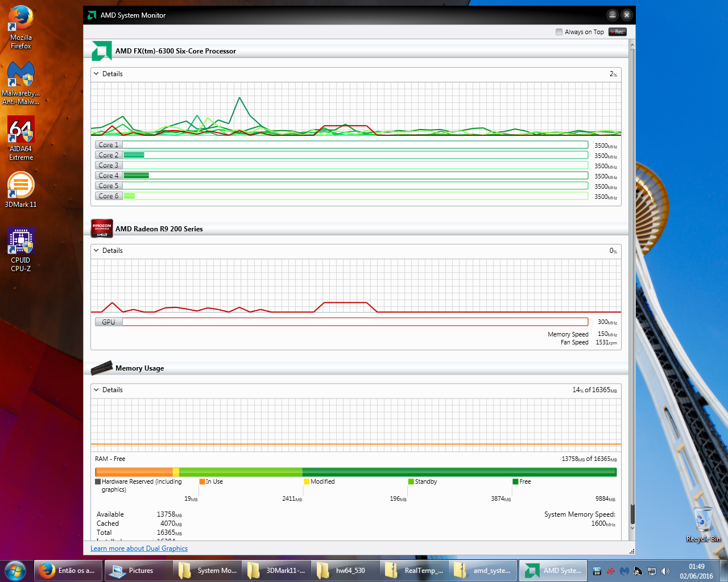Open CPUID CPU-Z desktop shortcut

[21, 250]
